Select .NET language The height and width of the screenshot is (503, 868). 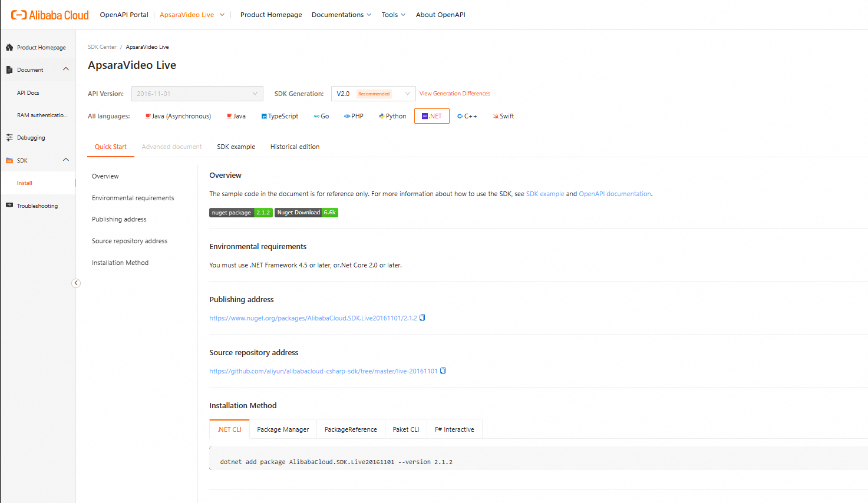tap(432, 116)
